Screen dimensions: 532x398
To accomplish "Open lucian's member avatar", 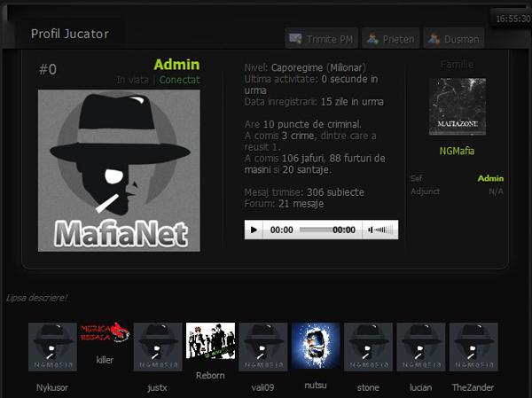I will click(x=421, y=347).
